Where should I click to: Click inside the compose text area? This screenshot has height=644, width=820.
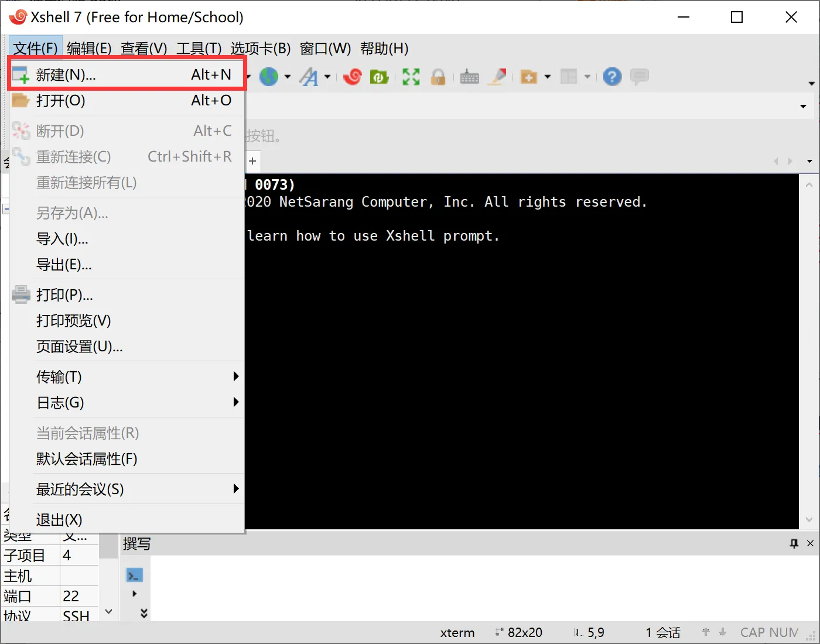484,587
